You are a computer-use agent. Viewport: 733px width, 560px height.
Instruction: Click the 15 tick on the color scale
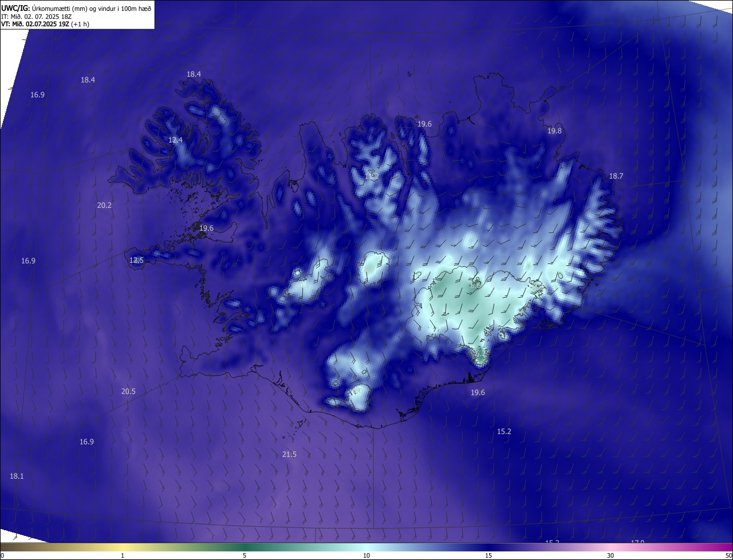click(488, 555)
